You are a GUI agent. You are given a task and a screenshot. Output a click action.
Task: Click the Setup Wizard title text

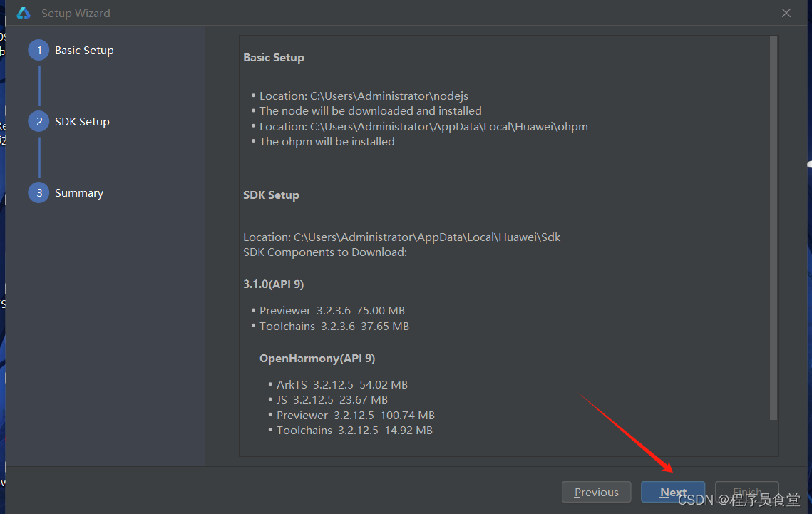point(76,13)
